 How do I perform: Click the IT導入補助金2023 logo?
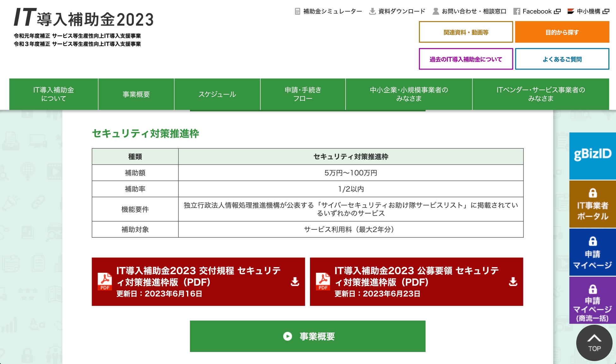84,18
